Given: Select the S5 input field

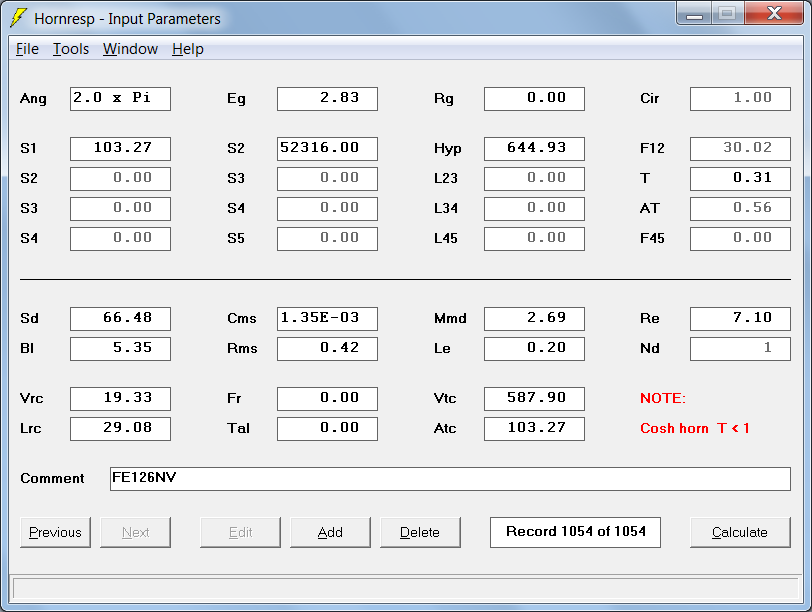Looking at the screenshot, I should click(327, 239).
